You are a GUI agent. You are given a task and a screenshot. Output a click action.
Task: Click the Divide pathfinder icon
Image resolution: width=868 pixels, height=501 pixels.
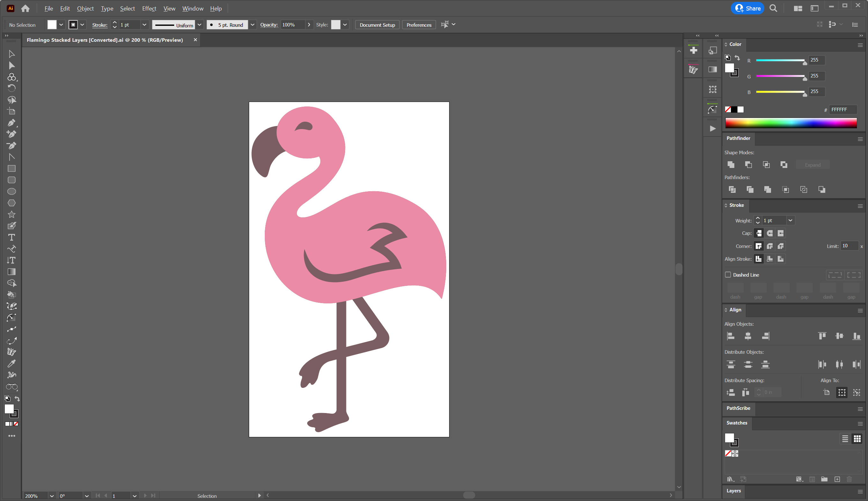click(x=732, y=190)
